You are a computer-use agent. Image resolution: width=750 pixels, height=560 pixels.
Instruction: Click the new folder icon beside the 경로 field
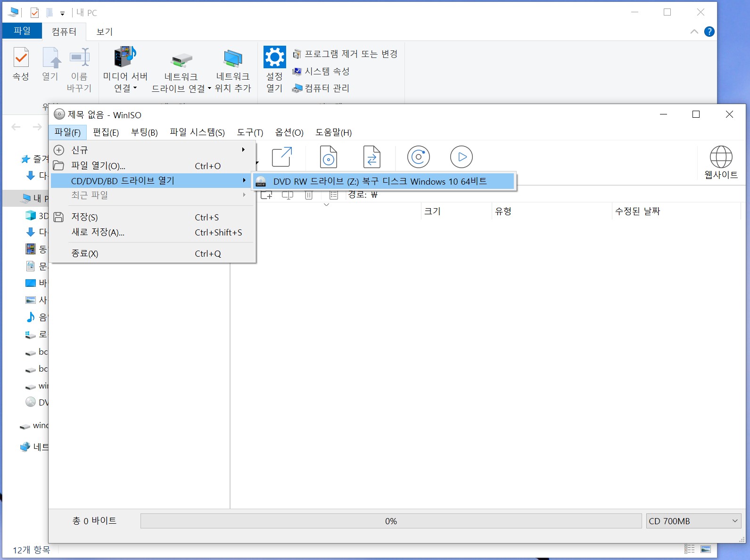coord(266,195)
